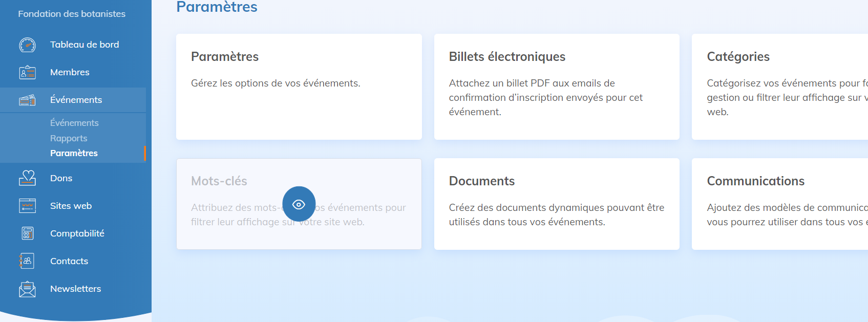The height and width of the screenshot is (322, 868).
Task: Collapse the Événements sidebar section
Action: [x=76, y=100]
